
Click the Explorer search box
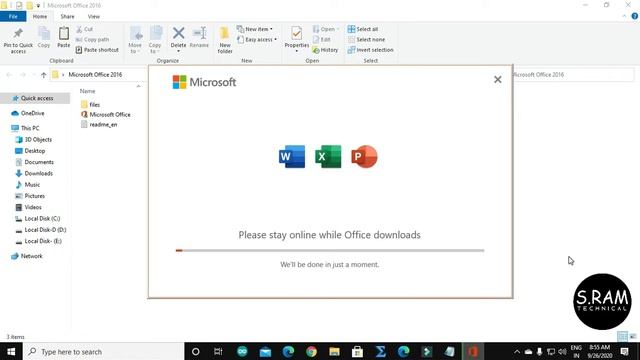[x=573, y=75]
